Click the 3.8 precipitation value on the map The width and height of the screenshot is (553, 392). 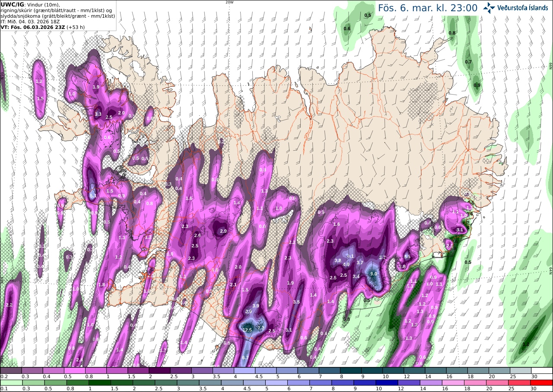tap(338, 261)
